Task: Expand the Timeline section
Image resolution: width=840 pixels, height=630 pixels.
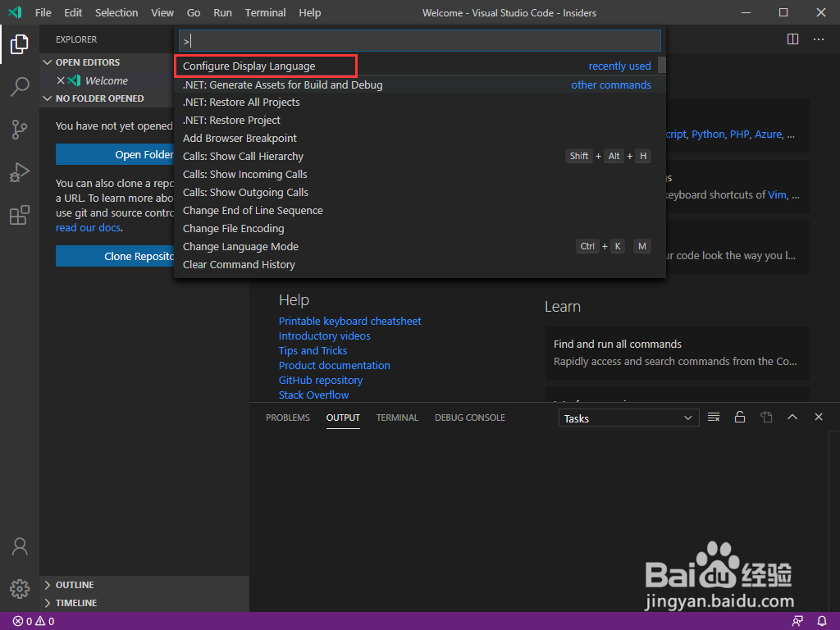Action: click(47, 603)
